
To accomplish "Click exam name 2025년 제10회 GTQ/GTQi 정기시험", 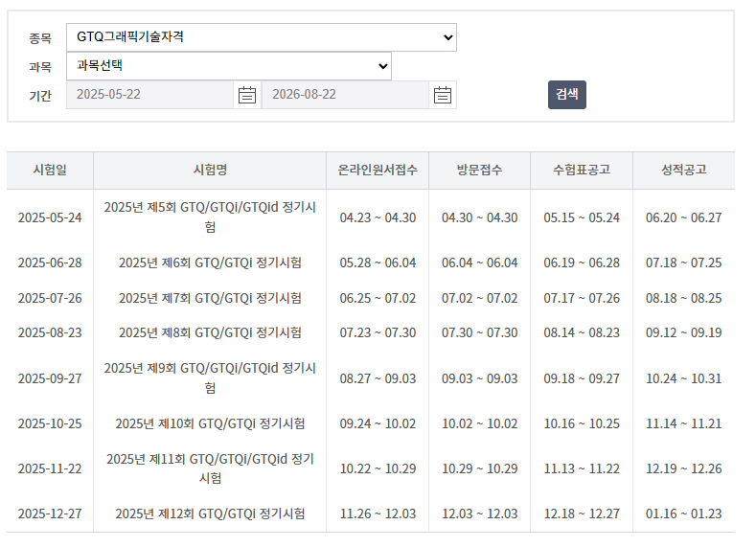I will click(210, 423).
